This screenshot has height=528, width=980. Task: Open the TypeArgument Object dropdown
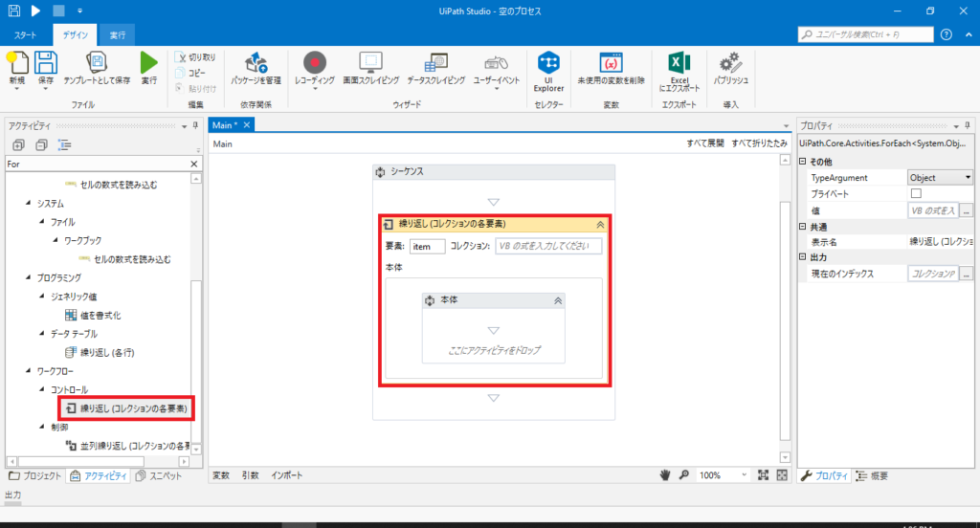click(x=941, y=178)
